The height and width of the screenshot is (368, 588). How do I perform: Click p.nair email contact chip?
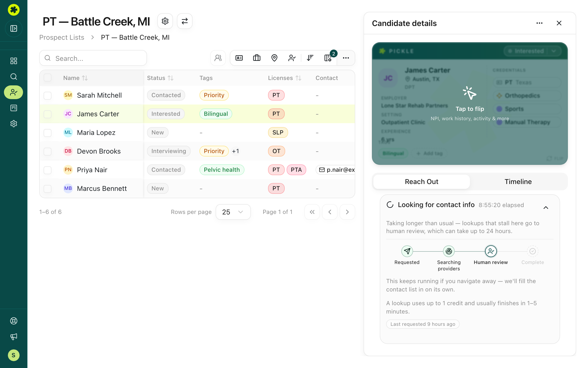click(x=335, y=170)
